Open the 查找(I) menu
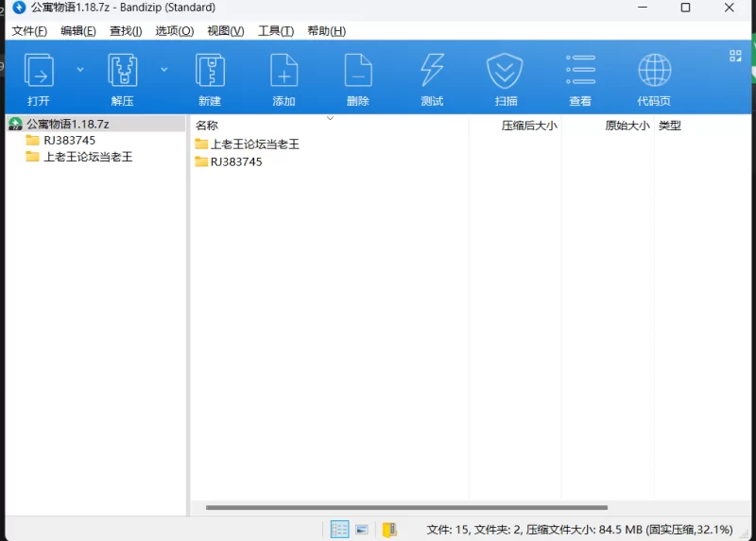Image resolution: width=756 pixels, height=541 pixels. (x=126, y=31)
